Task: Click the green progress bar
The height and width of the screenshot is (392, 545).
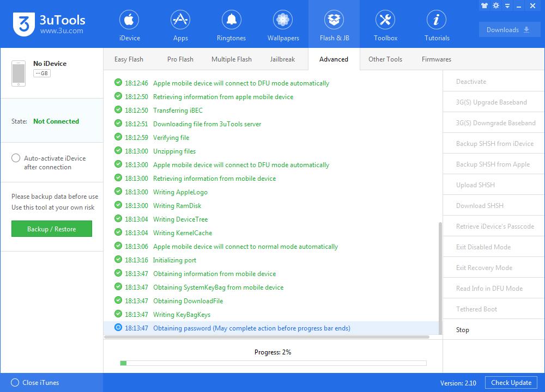Action: coord(273,363)
